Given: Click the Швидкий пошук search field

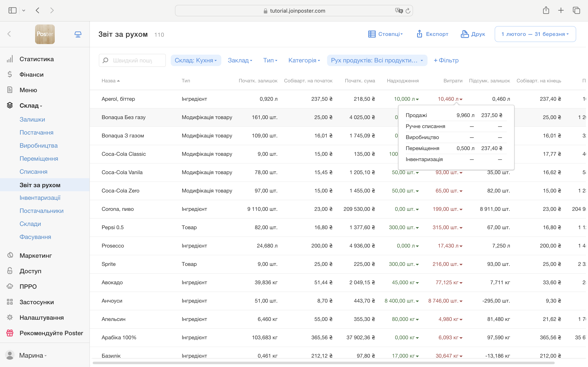Looking at the screenshot, I should coord(133,60).
